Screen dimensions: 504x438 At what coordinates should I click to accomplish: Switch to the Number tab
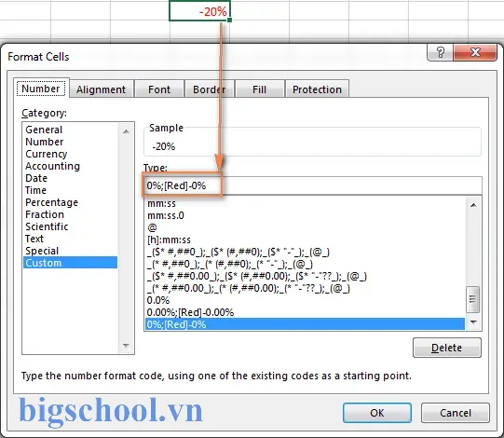point(41,89)
